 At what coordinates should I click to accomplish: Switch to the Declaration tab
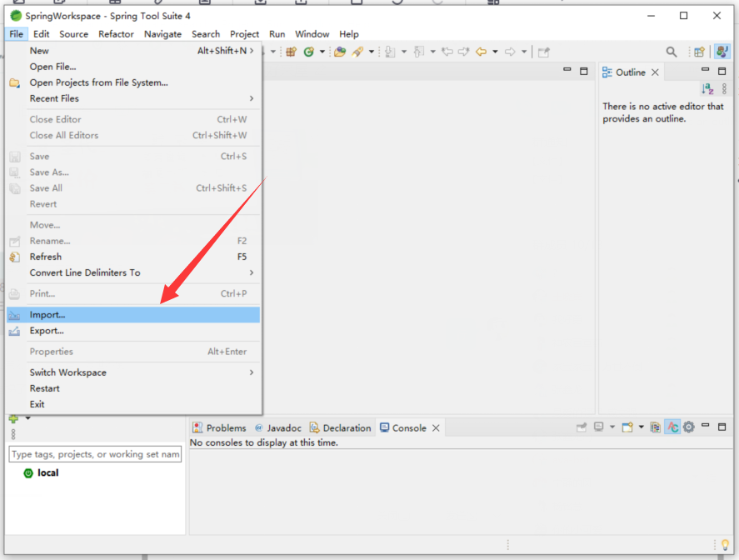click(x=340, y=428)
